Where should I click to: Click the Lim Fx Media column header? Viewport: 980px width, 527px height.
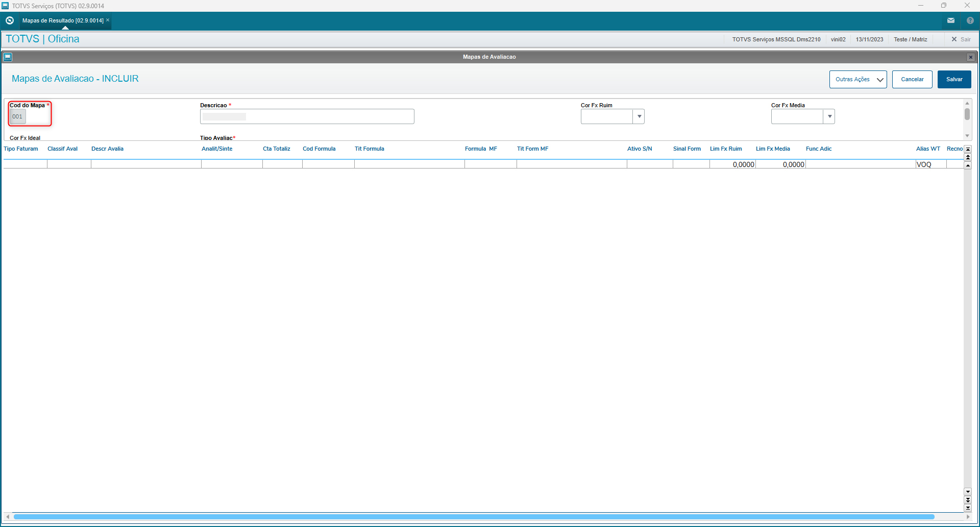tap(773, 149)
